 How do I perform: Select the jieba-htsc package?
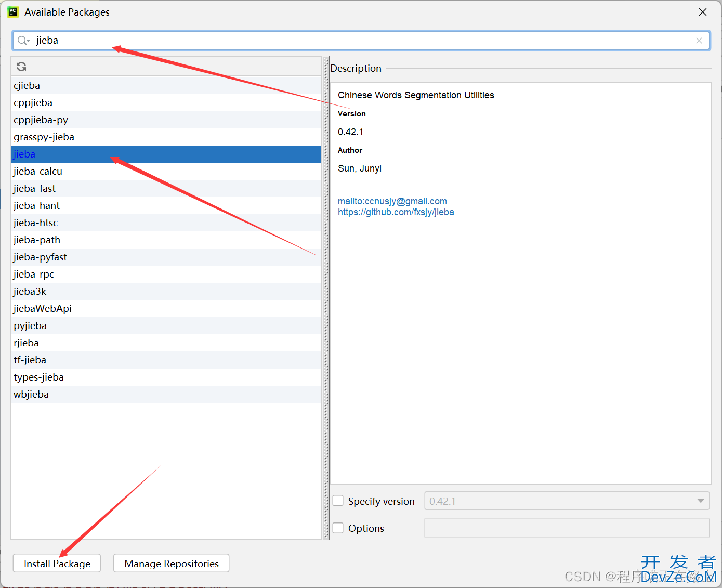point(166,223)
